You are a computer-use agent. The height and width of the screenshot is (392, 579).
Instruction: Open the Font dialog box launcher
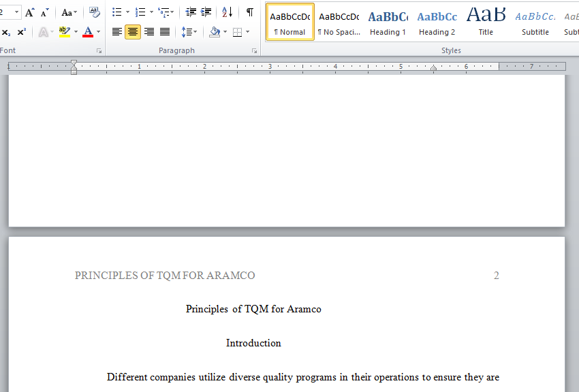(99, 51)
